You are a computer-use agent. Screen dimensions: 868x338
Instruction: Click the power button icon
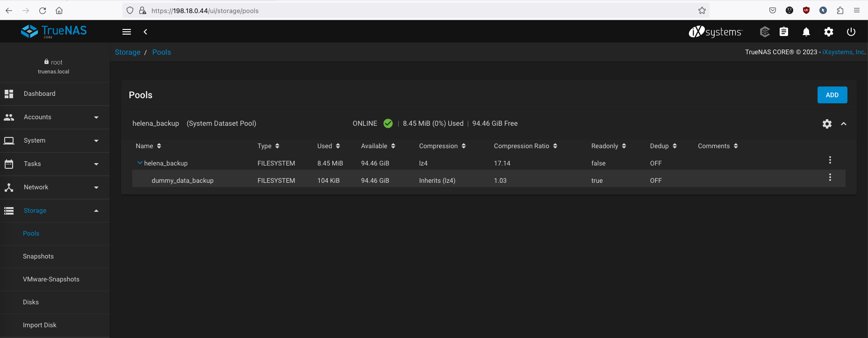[851, 32]
